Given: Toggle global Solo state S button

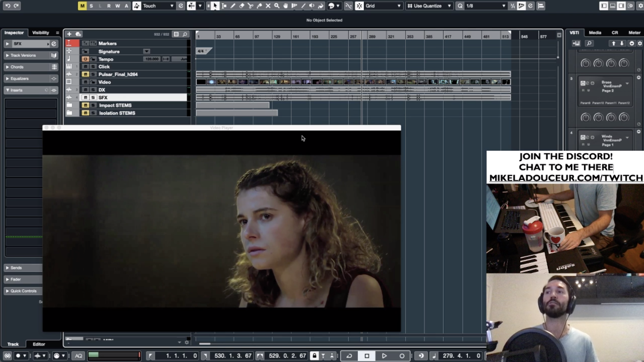Looking at the screenshot, I should [x=91, y=6].
